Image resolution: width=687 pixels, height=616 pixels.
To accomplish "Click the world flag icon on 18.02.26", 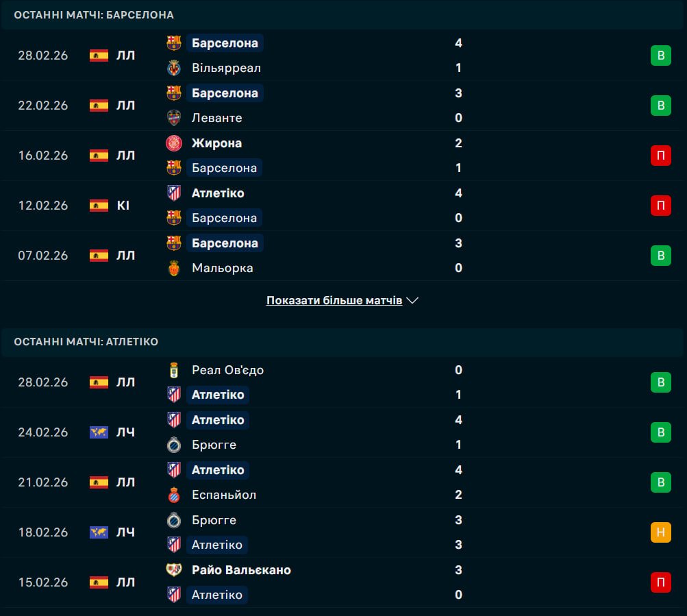I will (x=99, y=532).
